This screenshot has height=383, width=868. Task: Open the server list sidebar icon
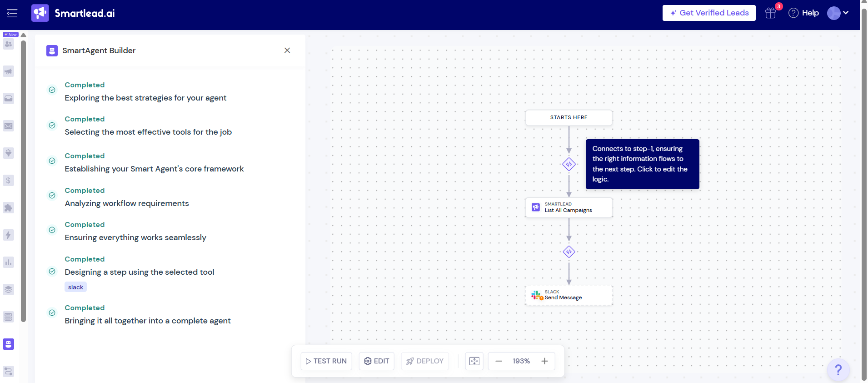[x=9, y=317]
